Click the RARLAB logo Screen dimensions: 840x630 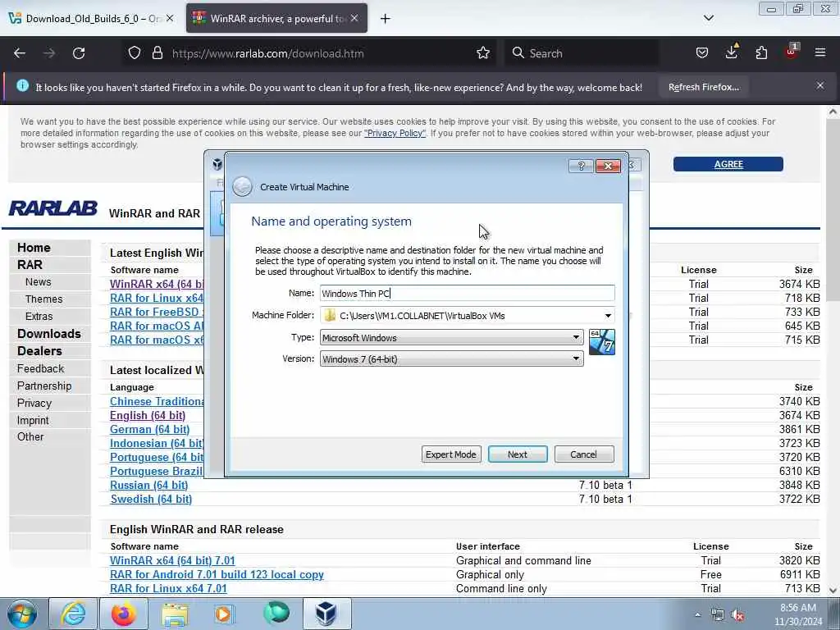(53, 208)
